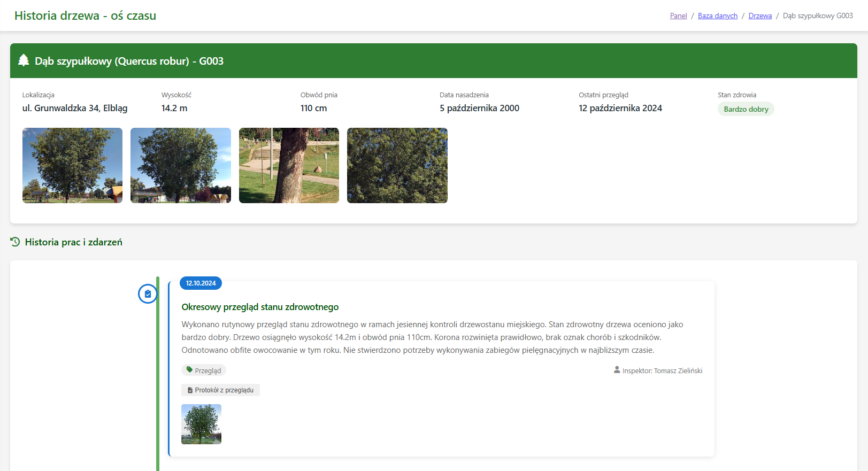The height and width of the screenshot is (471, 868).
Task: Click the Dąb szypułkowy G003 header title
Action: tap(129, 61)
